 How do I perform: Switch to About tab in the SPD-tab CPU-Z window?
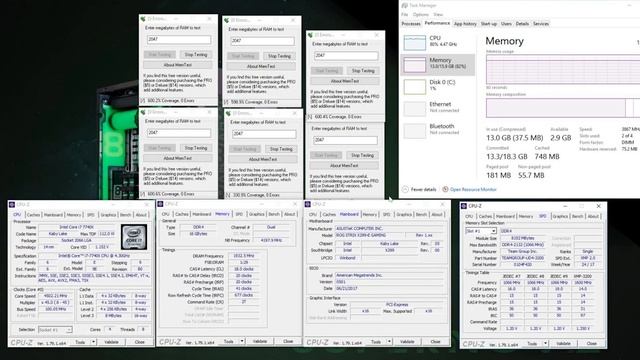(x=593, y=216)
